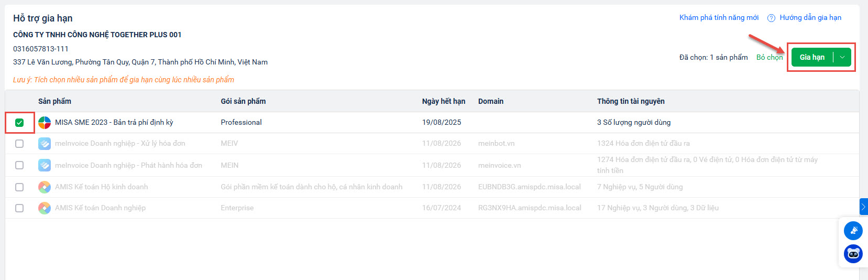Image resolution: width=868 pixels, height=280 pixels.
Task: Click the tax code 0316057813-111
Action: [x=41, y=49]
